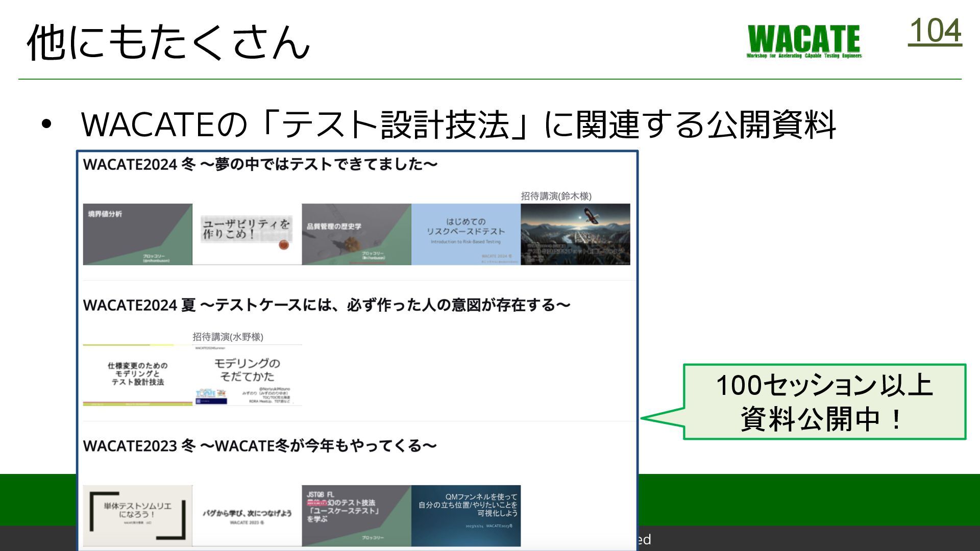
Task: Click the WACATE2023 冬 heading
Action: coord(259,446)
